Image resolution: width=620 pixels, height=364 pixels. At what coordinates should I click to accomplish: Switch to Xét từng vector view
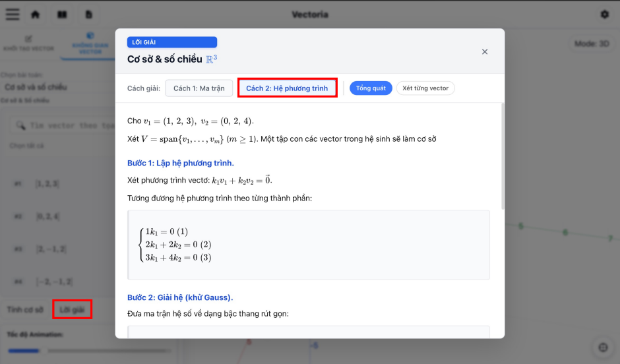point(425,88)
